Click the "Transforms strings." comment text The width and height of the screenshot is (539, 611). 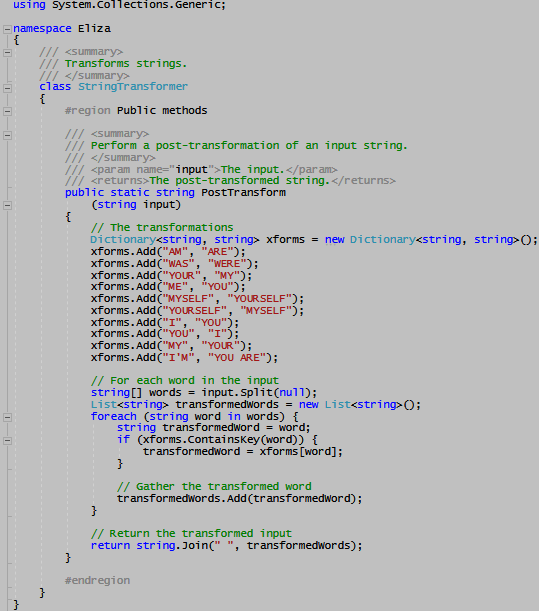pyautogui.click(x=126, y=64)
